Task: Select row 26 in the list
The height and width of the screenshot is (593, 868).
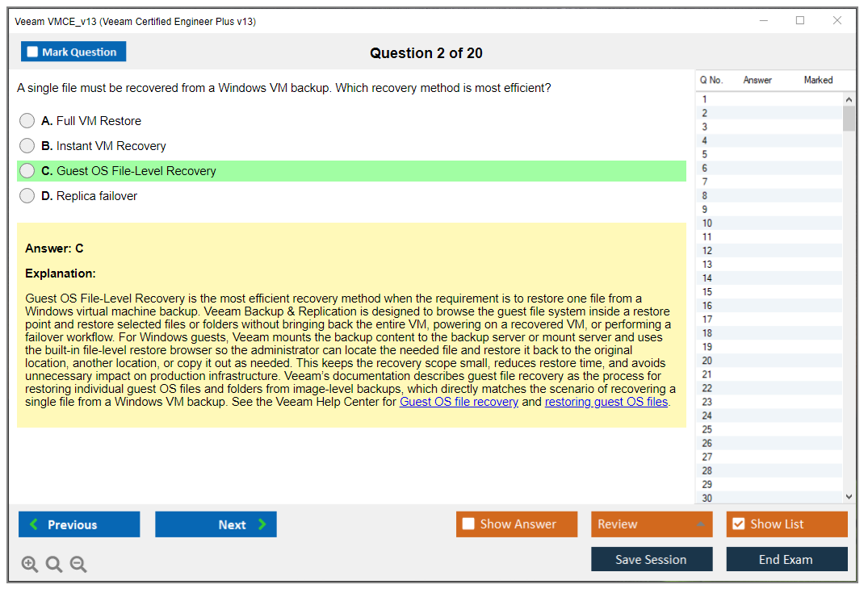Action: tap(769, 443)
